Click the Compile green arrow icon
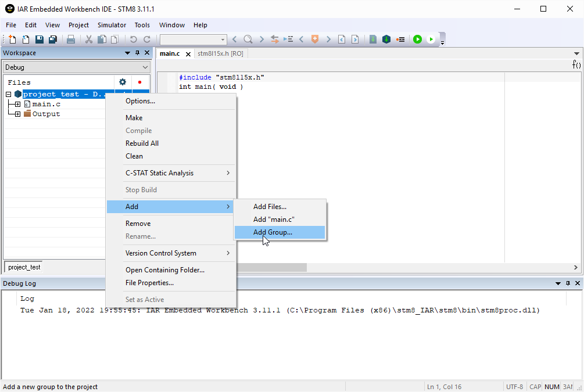This screenshot has width=584, height=392. click(373, 39)
